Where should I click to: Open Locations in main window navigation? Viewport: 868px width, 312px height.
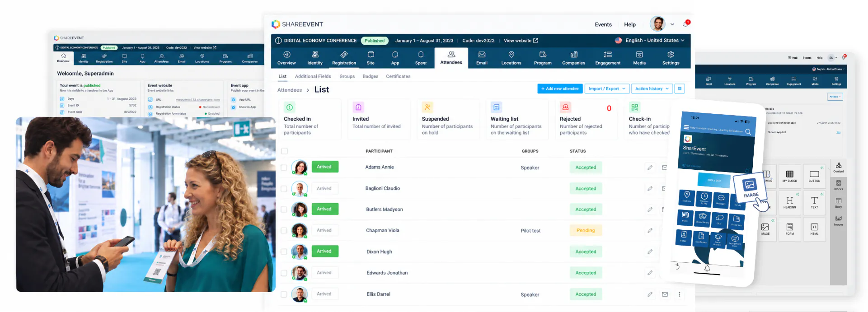511,58
